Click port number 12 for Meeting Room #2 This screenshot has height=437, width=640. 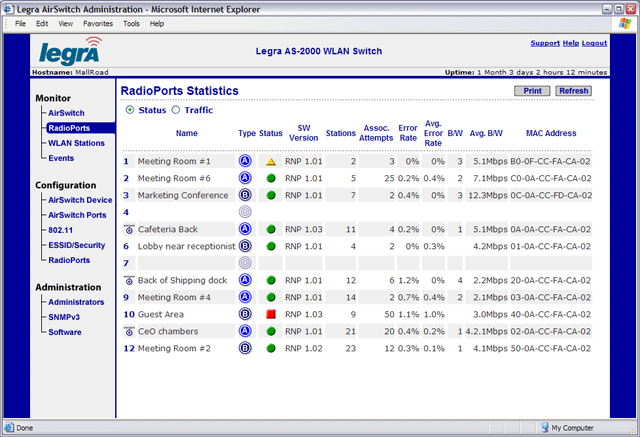point(129,348)
